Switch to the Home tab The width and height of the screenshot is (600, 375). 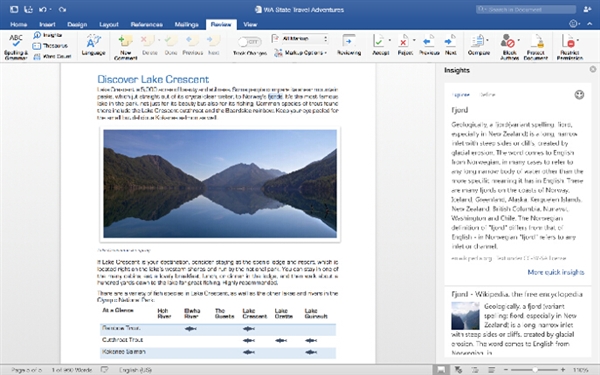18,24
